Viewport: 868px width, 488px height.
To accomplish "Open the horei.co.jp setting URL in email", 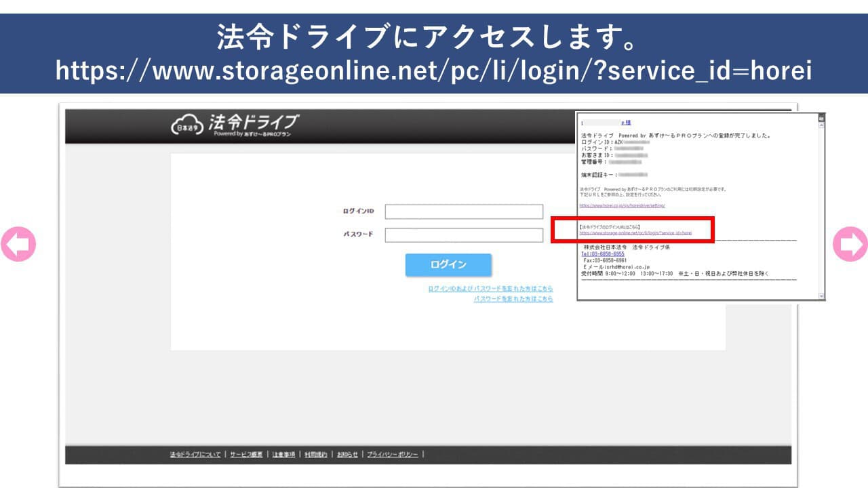I will point(622,205).
